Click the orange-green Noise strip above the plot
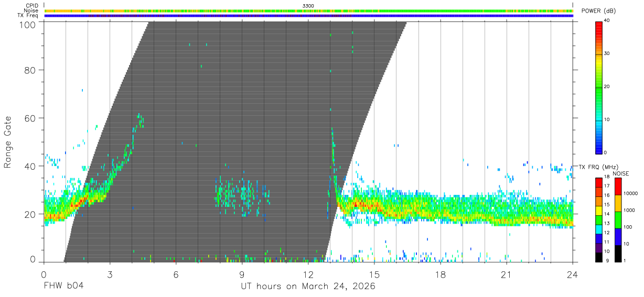 pos(308,10)
